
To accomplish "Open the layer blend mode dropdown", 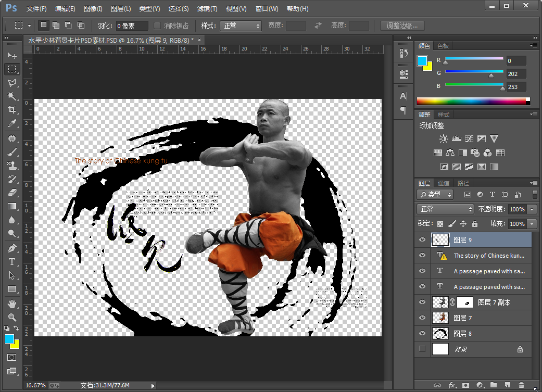I will [445, 209].
